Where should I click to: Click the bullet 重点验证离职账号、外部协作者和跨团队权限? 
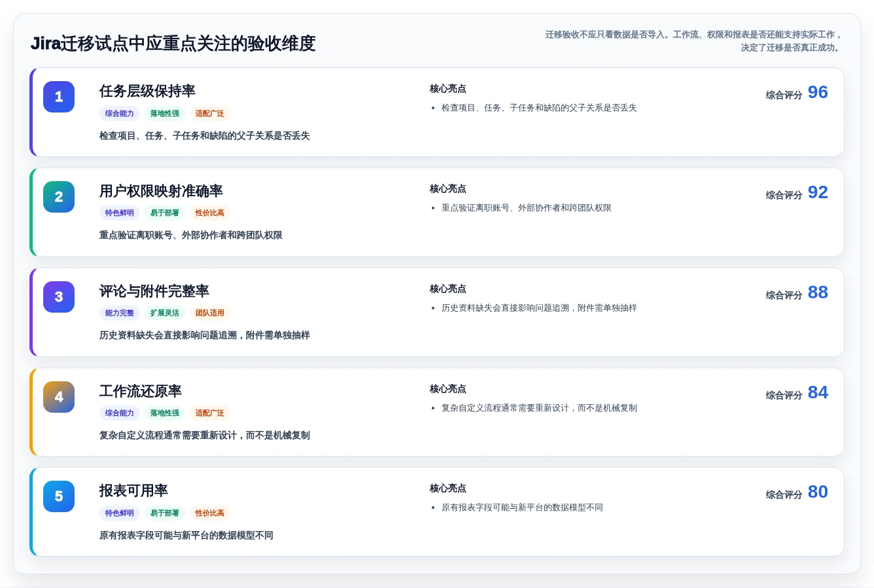pos(527,207)
